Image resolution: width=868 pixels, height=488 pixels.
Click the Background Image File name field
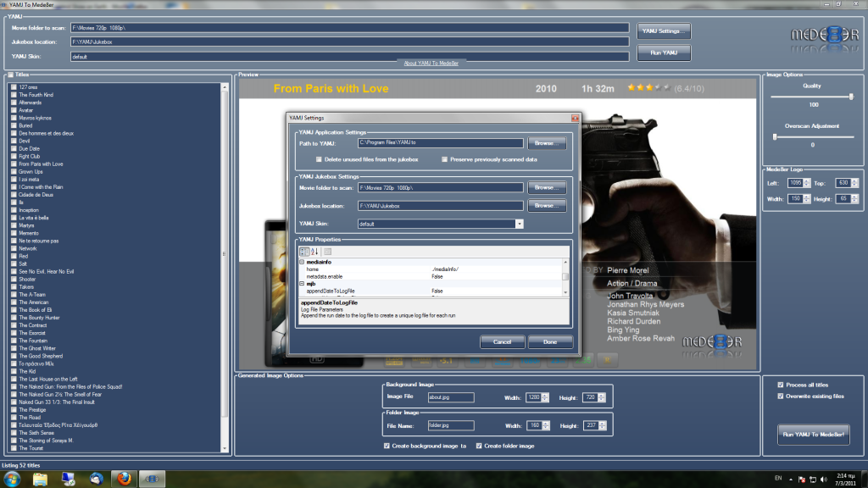451,396
